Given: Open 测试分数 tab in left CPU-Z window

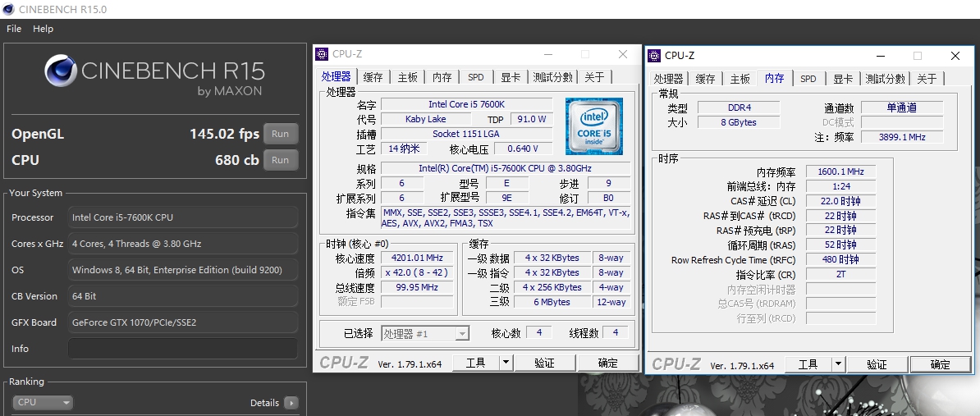Looking at the screenshot, I should tap(552, 77).
